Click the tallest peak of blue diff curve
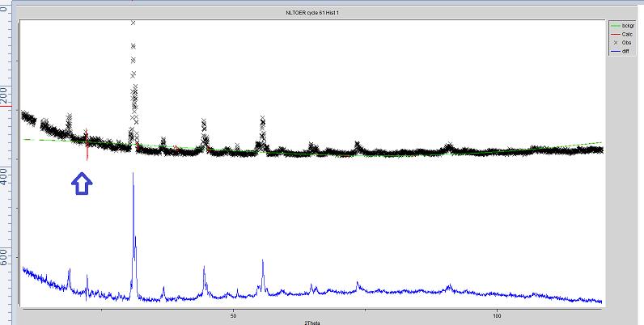This screenshot has width=644, height=325. click(x=133, y=174)
